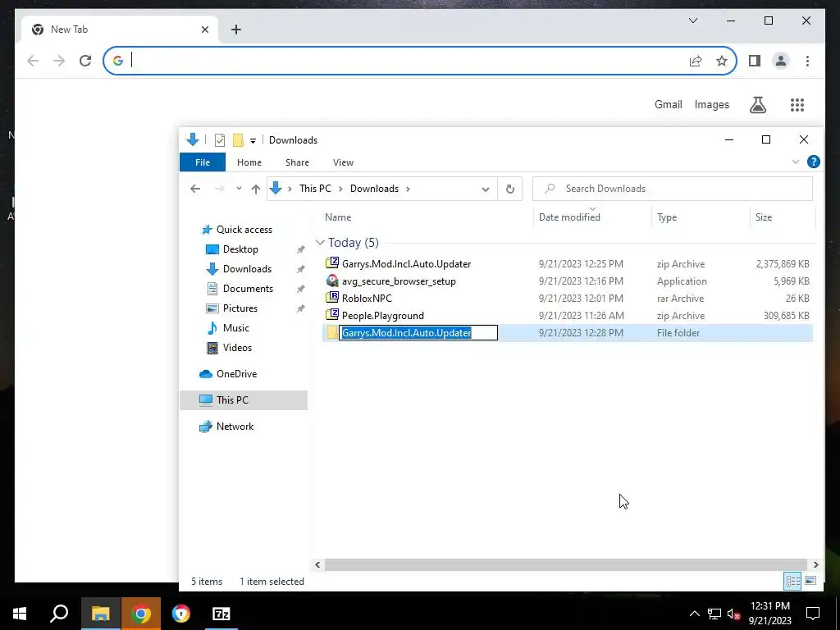Refresh the Downloads folder

(x=510, y=189)
